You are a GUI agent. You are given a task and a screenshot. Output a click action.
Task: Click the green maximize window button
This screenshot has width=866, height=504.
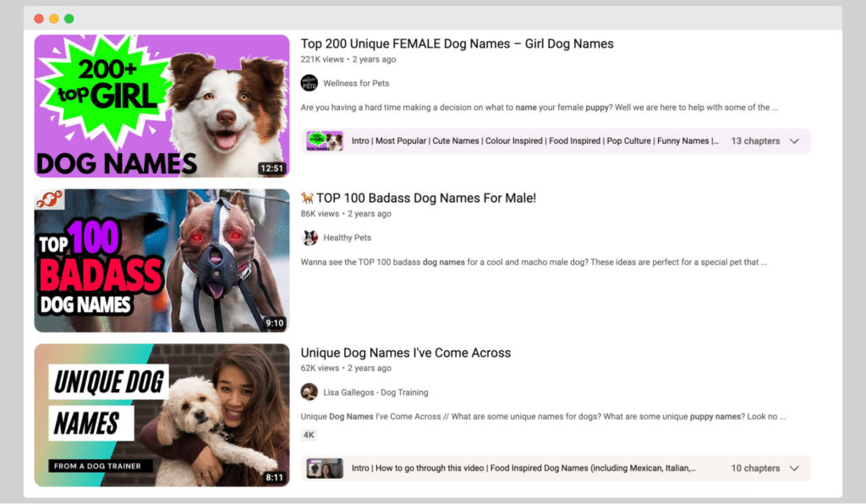(69, 19)
